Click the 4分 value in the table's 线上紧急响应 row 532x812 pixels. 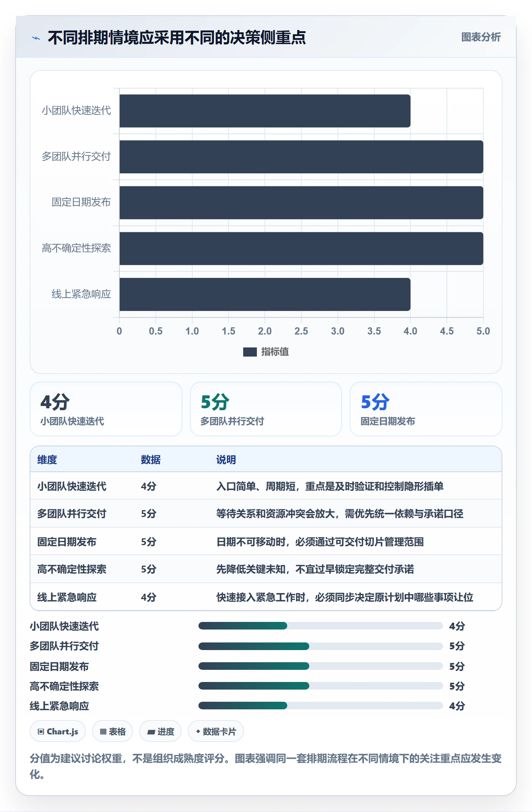coord(149,597)
